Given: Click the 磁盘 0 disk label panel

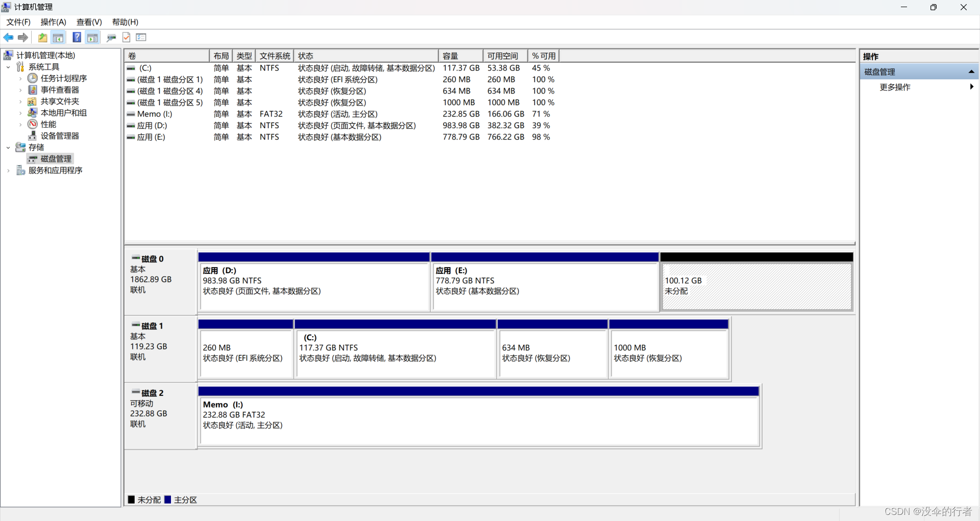Looking at the screenshot, I should (161, 281).
